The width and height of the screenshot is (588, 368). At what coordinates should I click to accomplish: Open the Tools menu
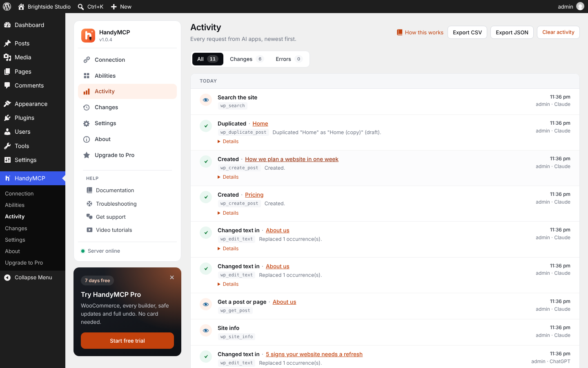click(x=33, y=146)
